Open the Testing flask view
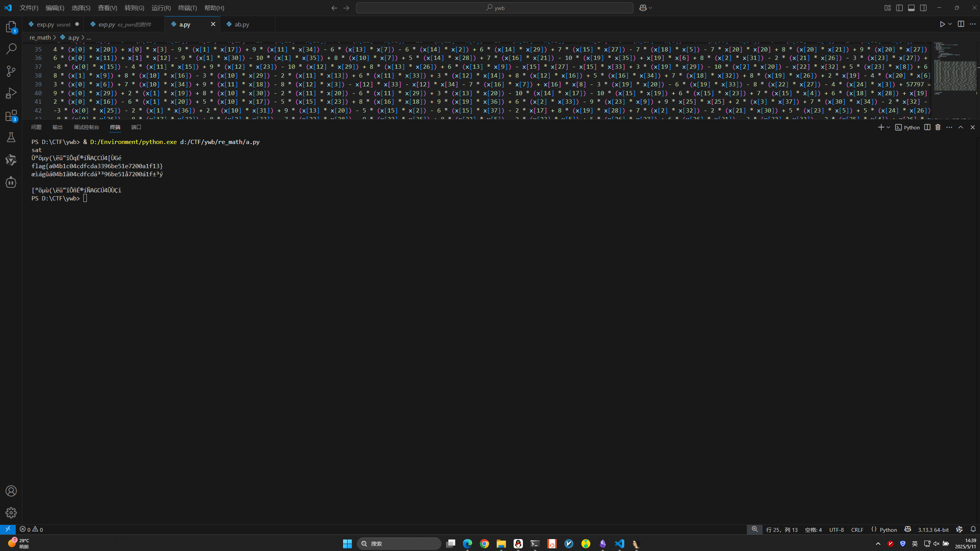The image size is (980, 551). [11, 137]
